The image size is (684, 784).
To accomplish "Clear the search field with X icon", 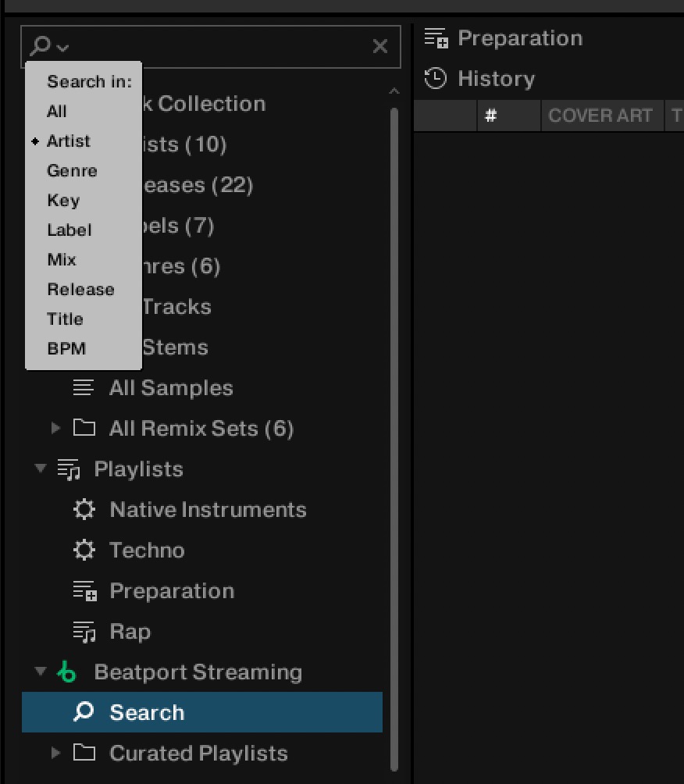I will point(380,47).
